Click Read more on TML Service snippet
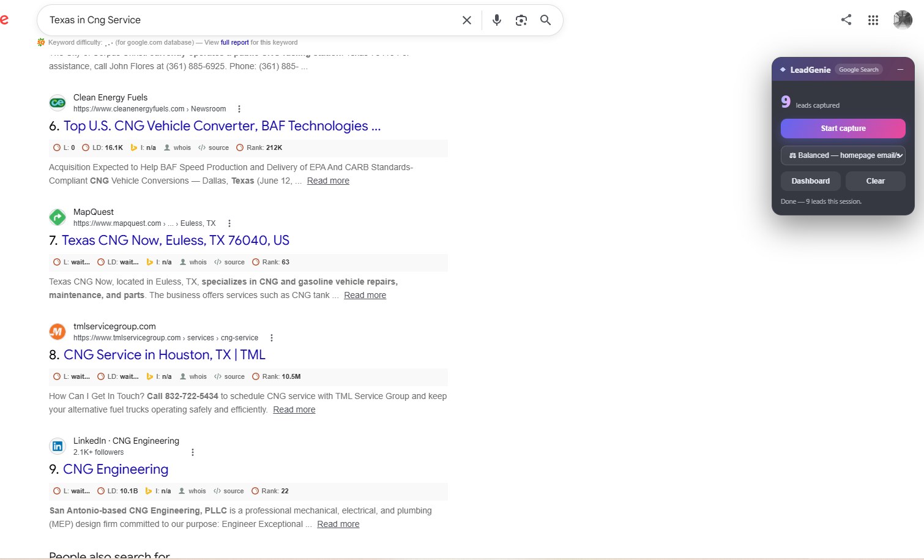 tap(294, 409)
